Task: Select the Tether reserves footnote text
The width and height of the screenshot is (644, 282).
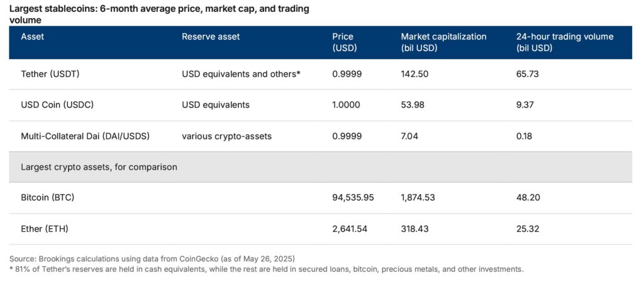Action: tap(266, 269)
